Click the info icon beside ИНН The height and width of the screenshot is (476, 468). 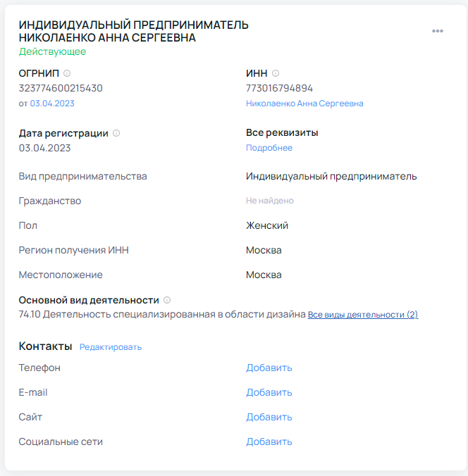tap(276, 73)
